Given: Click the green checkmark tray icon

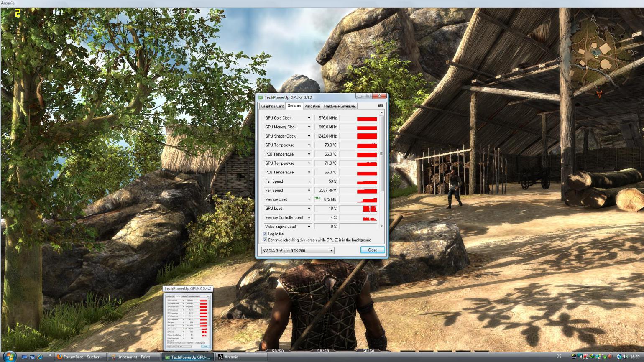Looking at the screenshot, I should (604, 357).
